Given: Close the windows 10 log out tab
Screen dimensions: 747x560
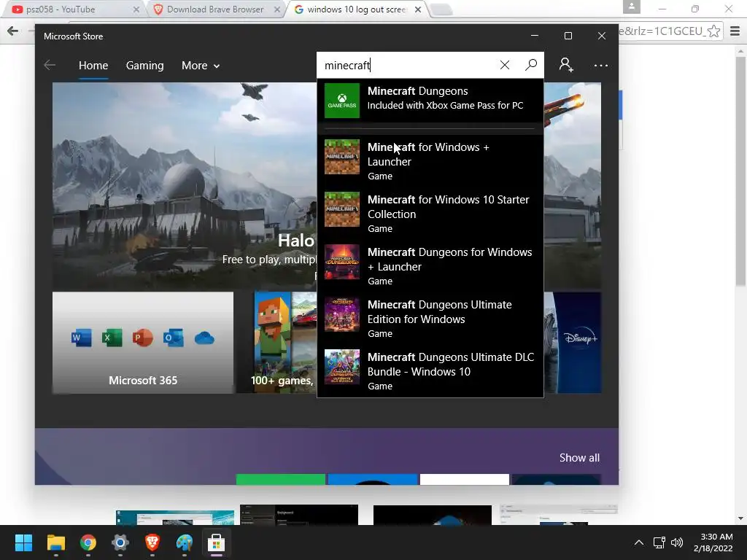Looking at the screenshot, I should pyautogui.click(x=418, y=9).
